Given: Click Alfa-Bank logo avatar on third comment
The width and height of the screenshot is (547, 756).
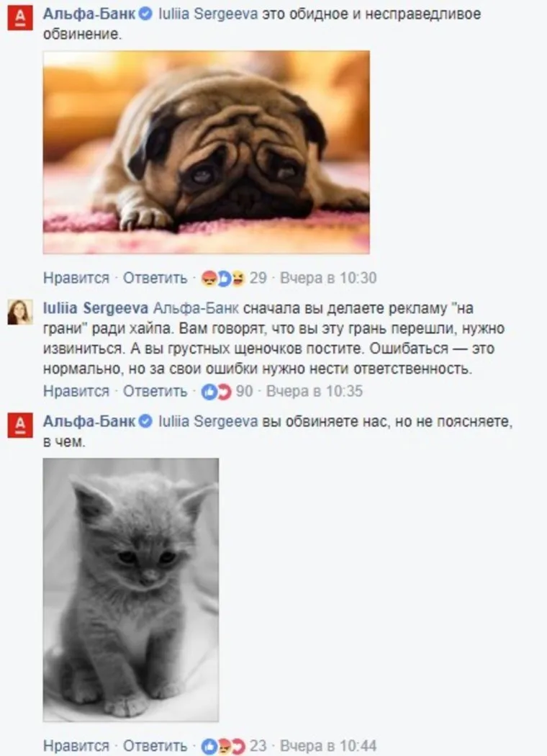Looking at the screenshot, I should coord(19,425).
